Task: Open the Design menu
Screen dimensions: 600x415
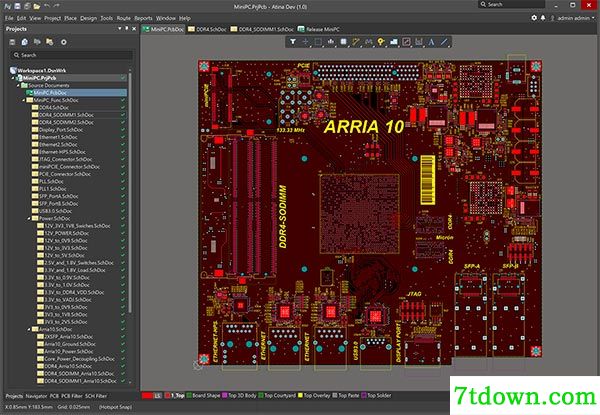Action: pyautogui.click(x=88, y=18)
